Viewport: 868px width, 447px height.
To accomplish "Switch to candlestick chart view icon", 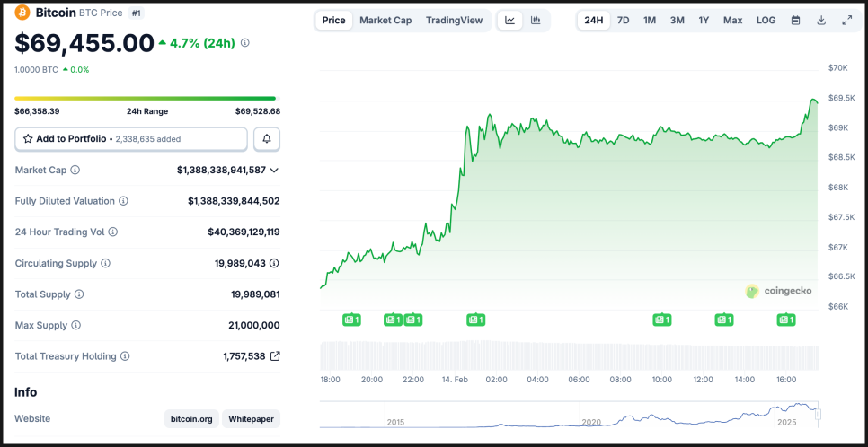I will tap(536, 20).
